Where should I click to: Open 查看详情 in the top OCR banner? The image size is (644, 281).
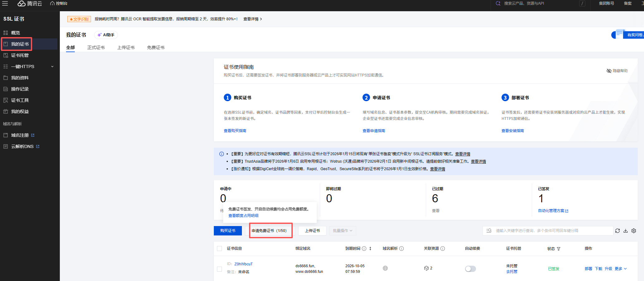(x=252, y=19)
